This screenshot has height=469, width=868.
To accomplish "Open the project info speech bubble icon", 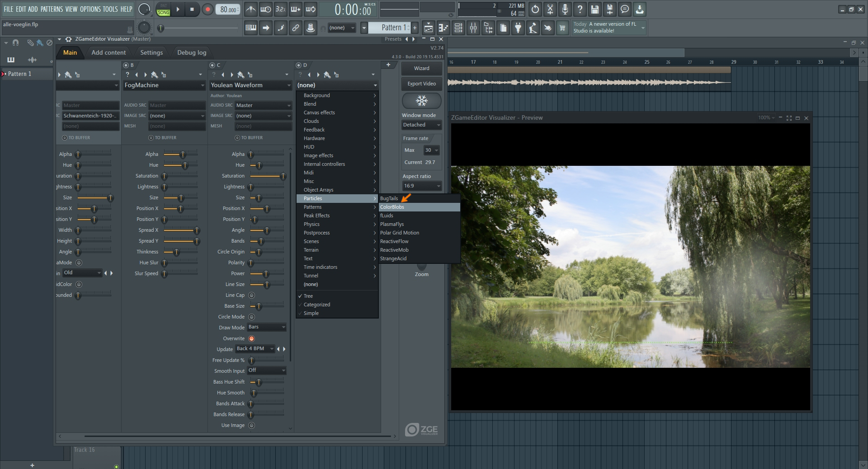I will coord(625,9).
